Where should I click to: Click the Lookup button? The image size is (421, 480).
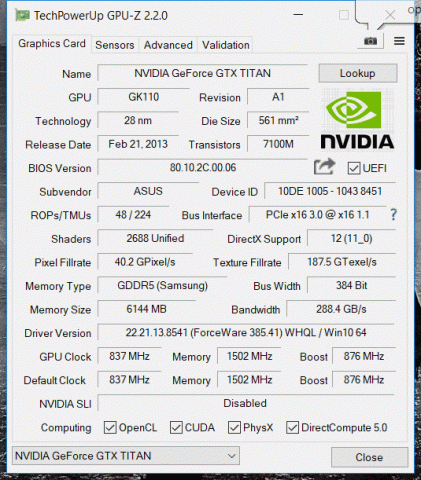358,73
